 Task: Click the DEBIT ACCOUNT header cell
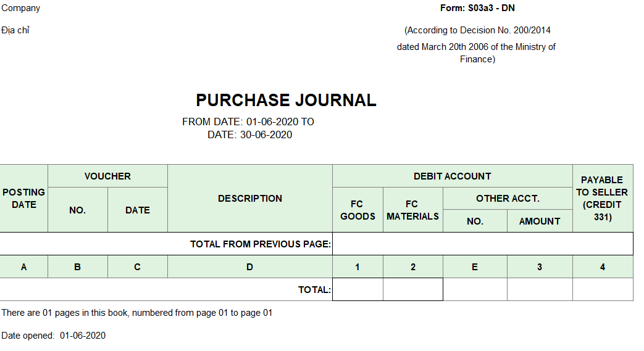[x=452, y=176]
